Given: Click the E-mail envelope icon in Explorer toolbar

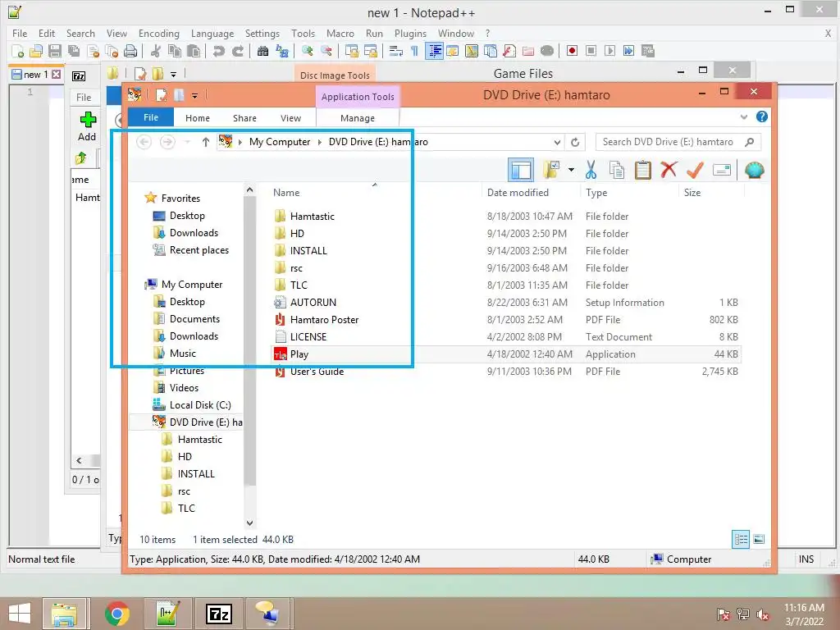Looking at the screenshot, I should tap(722, 171).
